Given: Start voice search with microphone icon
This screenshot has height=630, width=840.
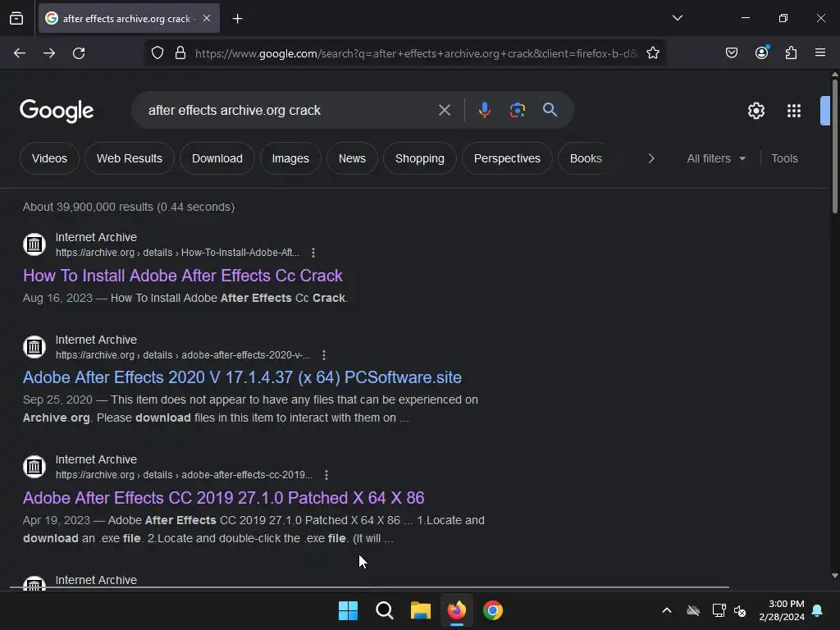Looking at the screenshot, I should point(484,110).
